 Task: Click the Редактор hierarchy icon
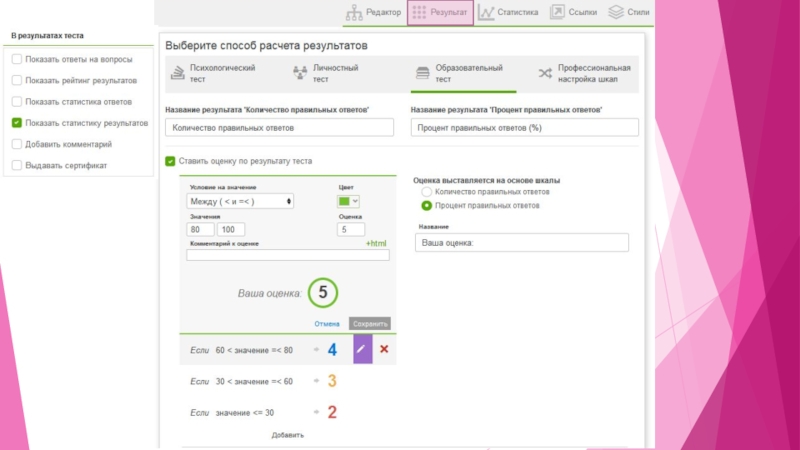(354, 13)
